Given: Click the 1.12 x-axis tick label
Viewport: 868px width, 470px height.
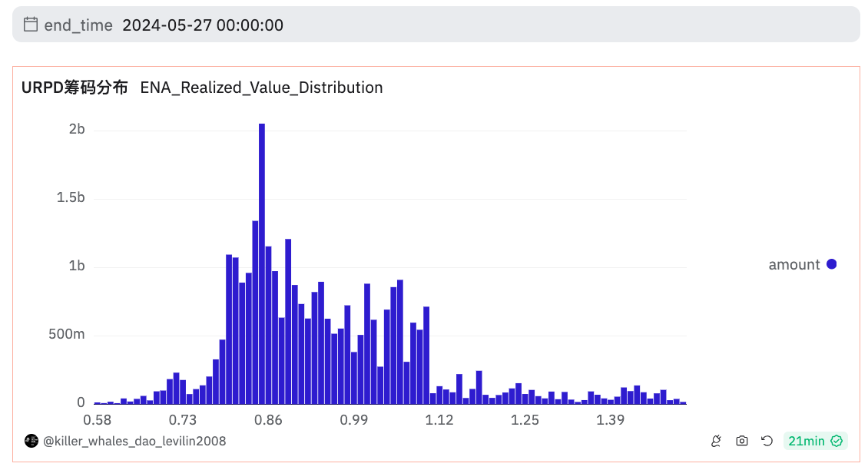Looking at the screenshot, I should pos(439,420).
